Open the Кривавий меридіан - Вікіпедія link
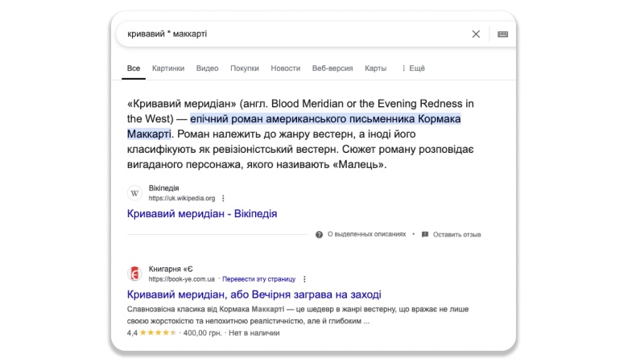This screenshot has width=644, height=362. (x=202, y=213)
